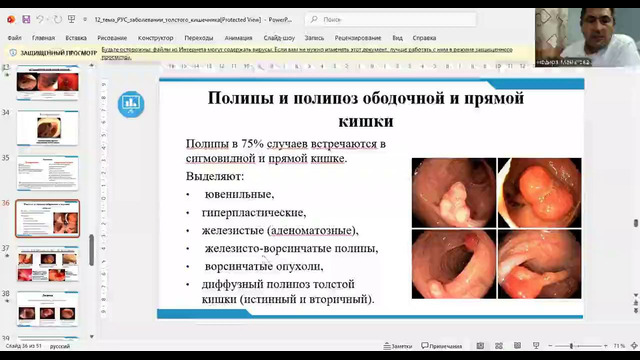This screenshot has height=360, width=640.
Task: Switch to Slide Sorter view icon
Action: point(499,346)
